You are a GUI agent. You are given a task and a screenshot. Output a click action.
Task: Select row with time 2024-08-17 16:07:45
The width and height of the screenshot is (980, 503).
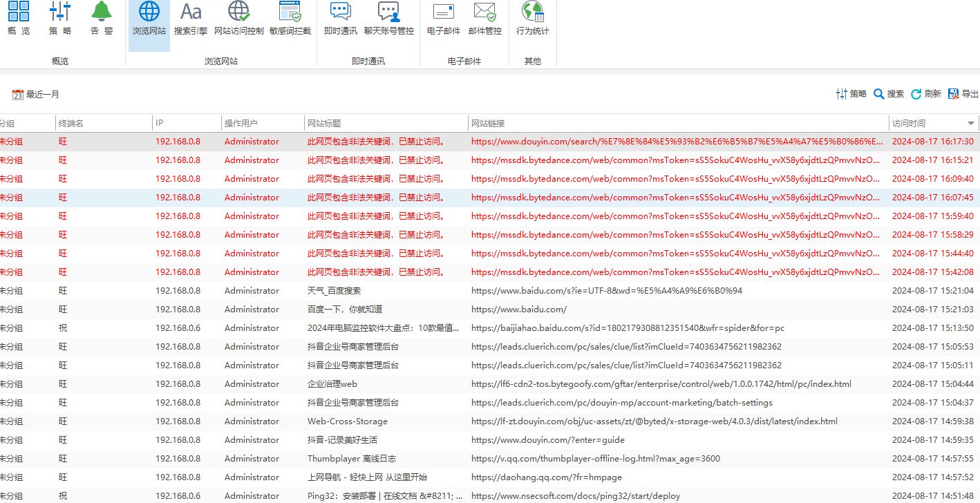490,198
